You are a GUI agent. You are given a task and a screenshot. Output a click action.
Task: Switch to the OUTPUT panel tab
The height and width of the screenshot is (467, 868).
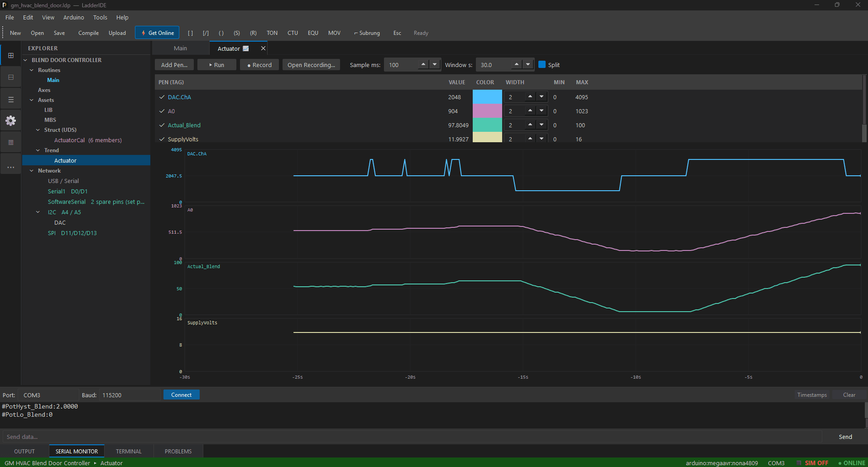[24, 451]
